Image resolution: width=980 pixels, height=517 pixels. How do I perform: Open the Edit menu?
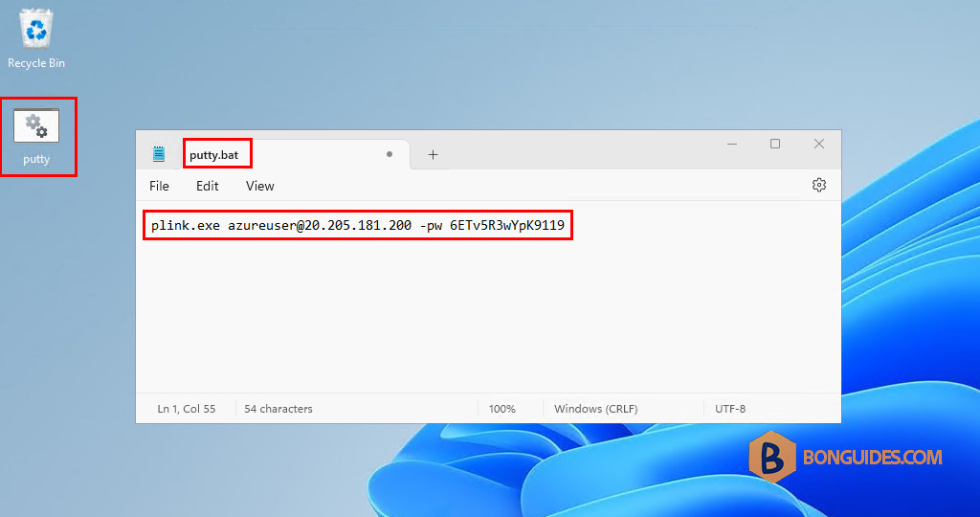coord(208,186)
